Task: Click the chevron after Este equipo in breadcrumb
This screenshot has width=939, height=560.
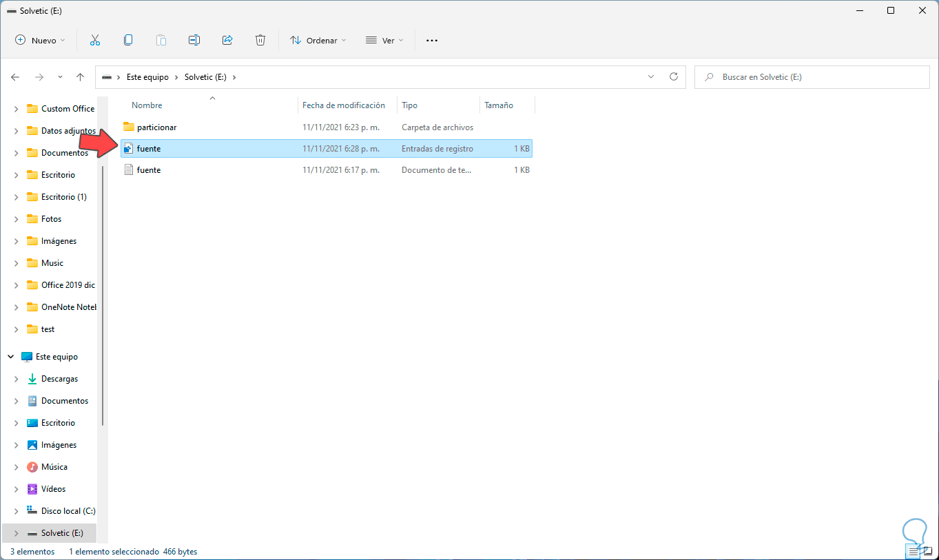Action: point(177,77)
